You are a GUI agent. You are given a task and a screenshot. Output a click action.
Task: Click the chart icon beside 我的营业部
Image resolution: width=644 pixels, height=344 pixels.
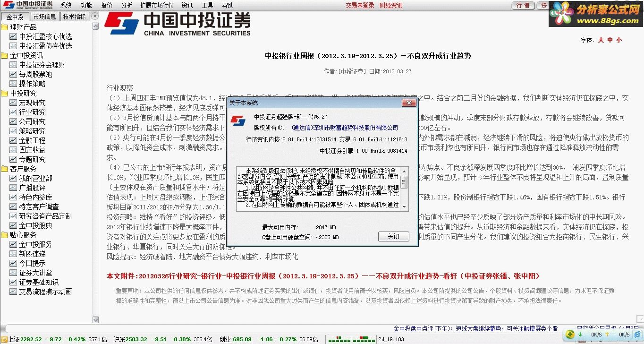tap(13, 178)
